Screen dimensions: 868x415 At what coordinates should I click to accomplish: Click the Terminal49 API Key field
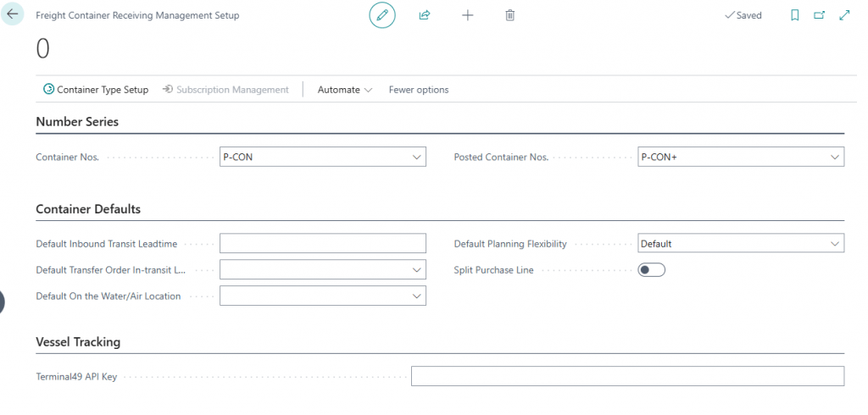pyautogui.click(x=628, y=376)
